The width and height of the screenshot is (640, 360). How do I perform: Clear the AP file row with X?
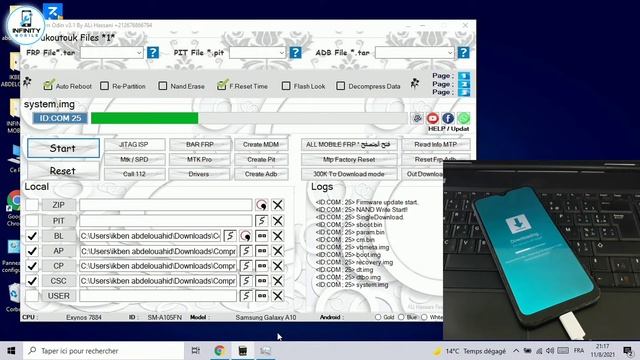pyautogui.click(x=278, y=251)
